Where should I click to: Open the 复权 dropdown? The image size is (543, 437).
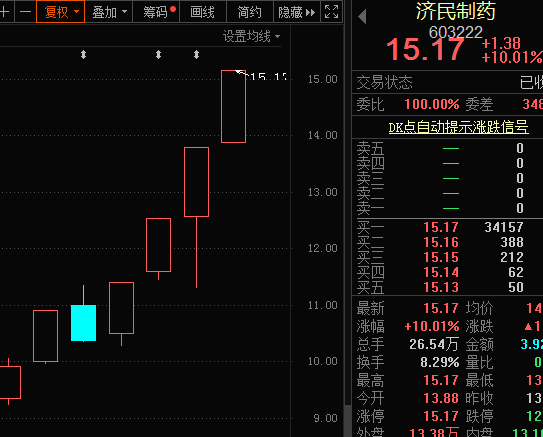tap(60, 12)
